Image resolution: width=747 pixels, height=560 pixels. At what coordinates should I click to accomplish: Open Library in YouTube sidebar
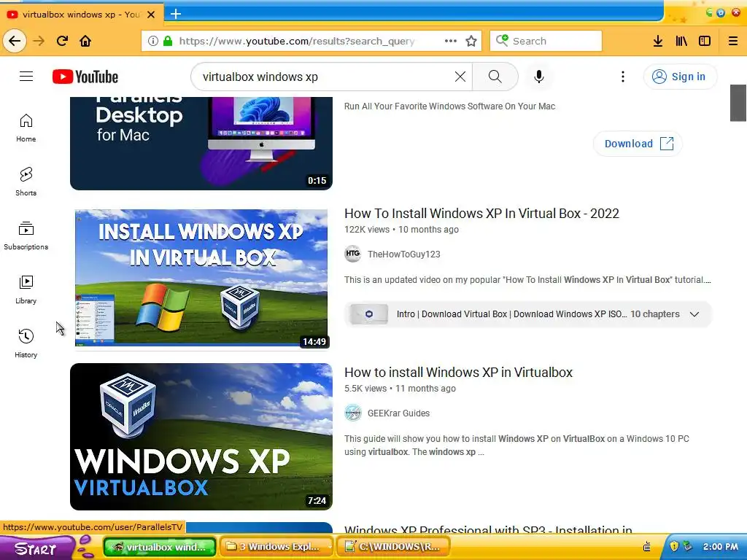[26, 289]
